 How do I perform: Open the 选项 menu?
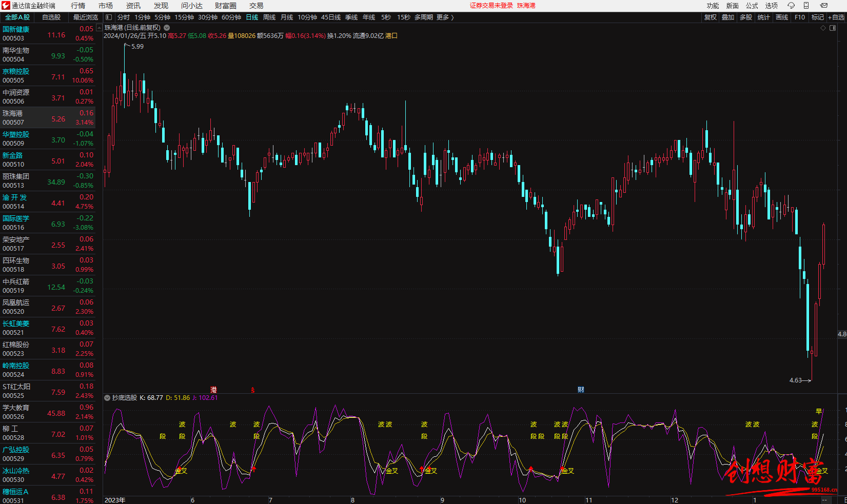pos(772,6)
